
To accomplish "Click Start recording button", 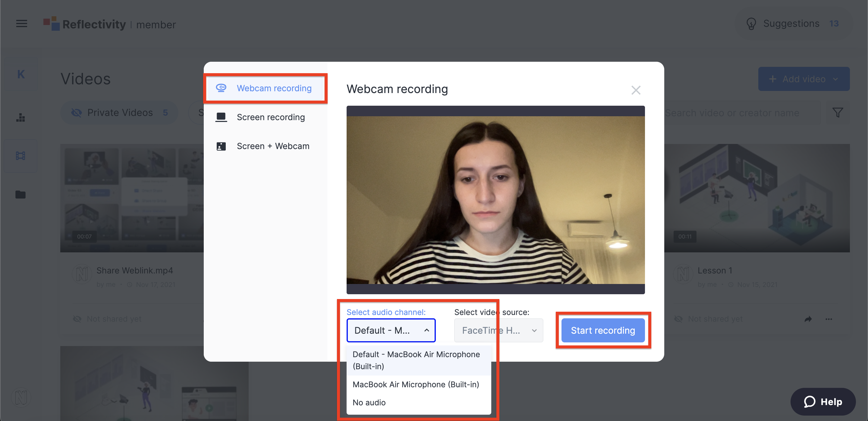I will (x=603, y=330).
